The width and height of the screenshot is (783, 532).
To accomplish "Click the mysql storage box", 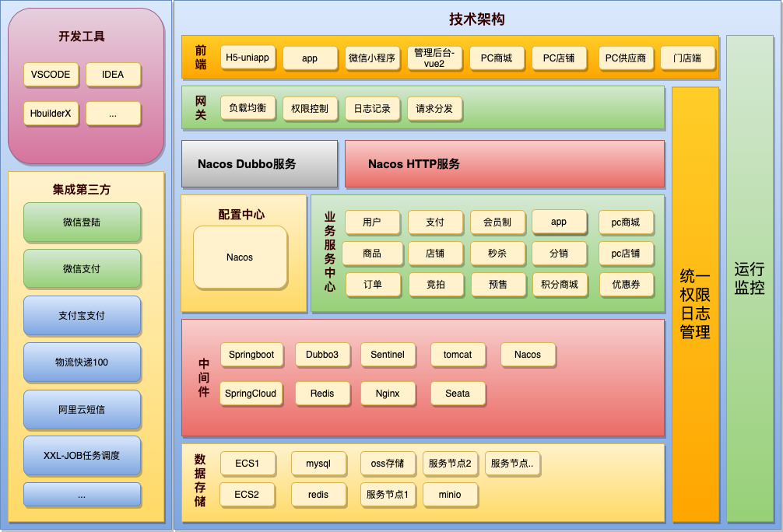I will click(x=318, y=464).
